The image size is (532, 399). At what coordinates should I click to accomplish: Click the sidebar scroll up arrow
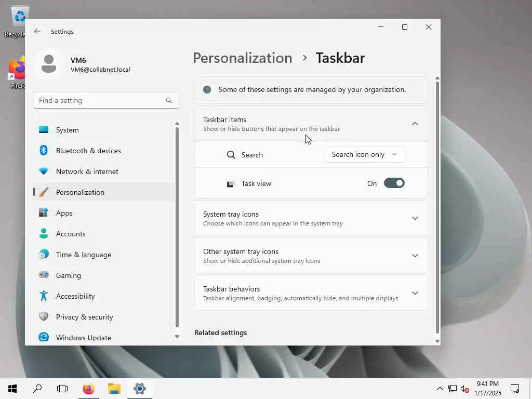177,124
